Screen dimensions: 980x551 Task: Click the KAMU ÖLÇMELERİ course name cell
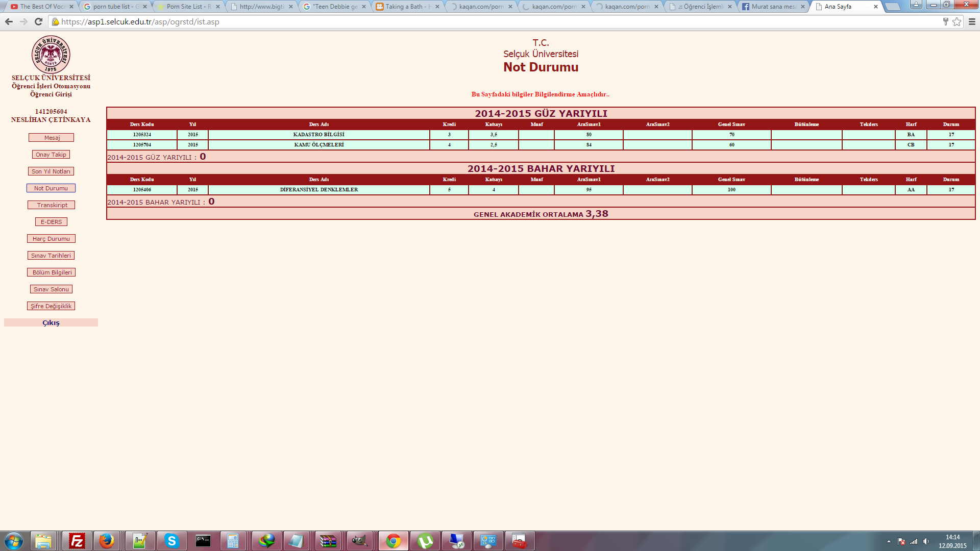point(319,145)
